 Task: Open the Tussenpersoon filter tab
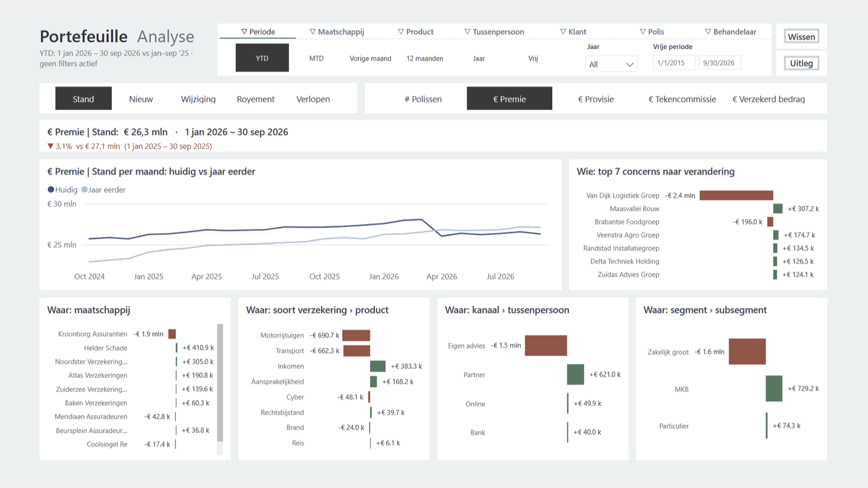[494, 32]
